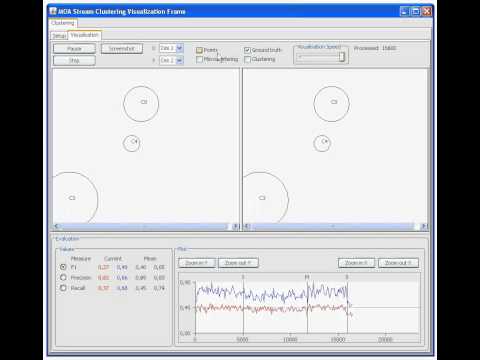
Task: Click right arrow of second cluster view scrollbar
Action: [x=424, y=226]
